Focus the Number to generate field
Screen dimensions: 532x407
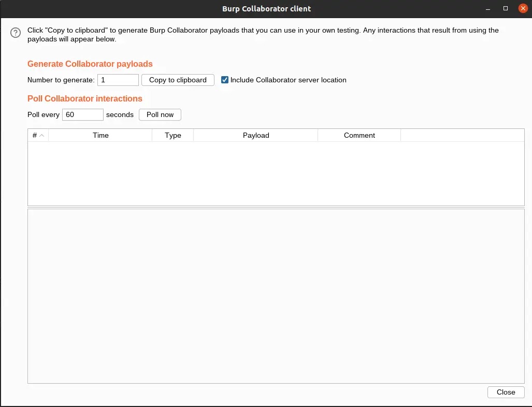click(118, 80)
